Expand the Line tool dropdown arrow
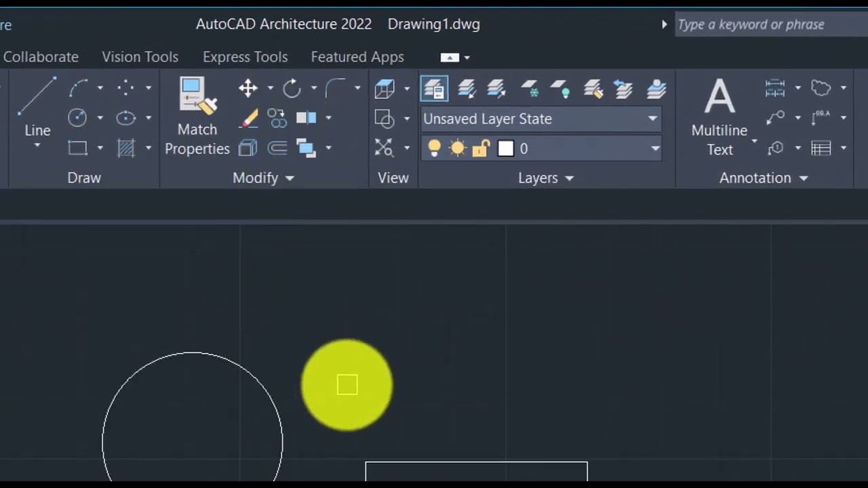 [37, 146]
